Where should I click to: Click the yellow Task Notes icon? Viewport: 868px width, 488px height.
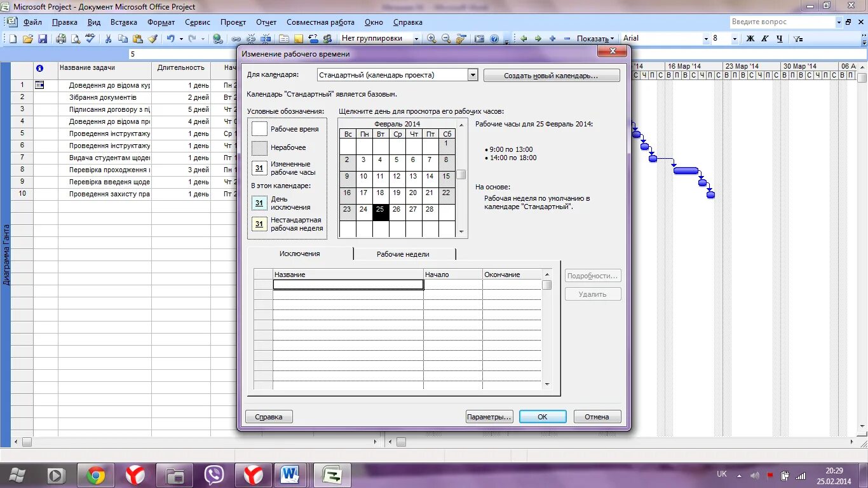(298, 39)
